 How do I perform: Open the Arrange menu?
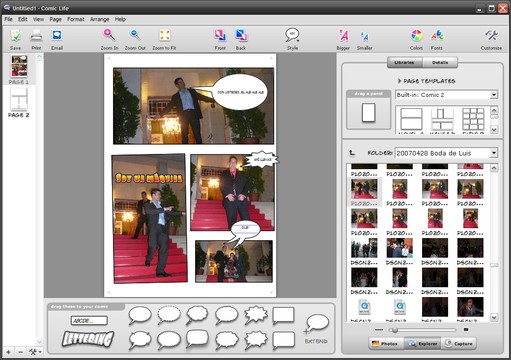99,19
